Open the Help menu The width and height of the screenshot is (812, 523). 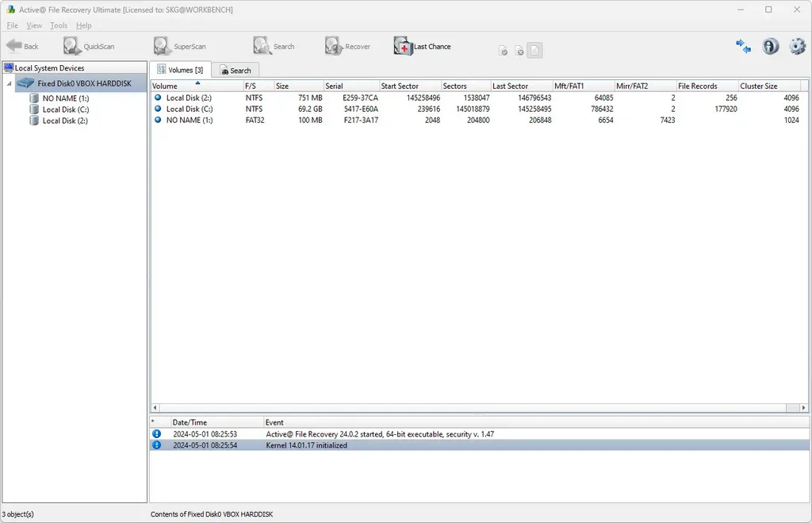click(83, 25)
